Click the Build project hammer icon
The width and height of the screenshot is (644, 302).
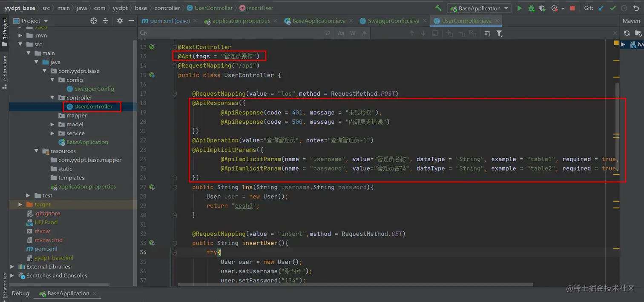click(x=438, y=8)
